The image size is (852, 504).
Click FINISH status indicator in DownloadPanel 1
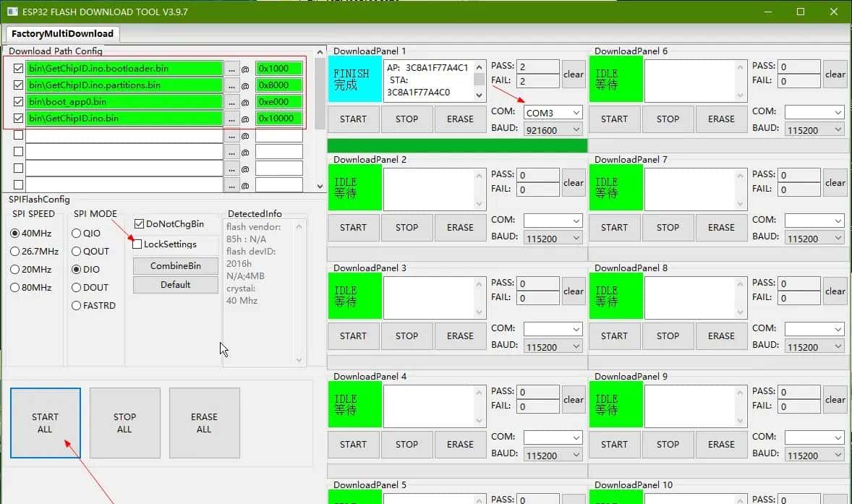[354, 80]
